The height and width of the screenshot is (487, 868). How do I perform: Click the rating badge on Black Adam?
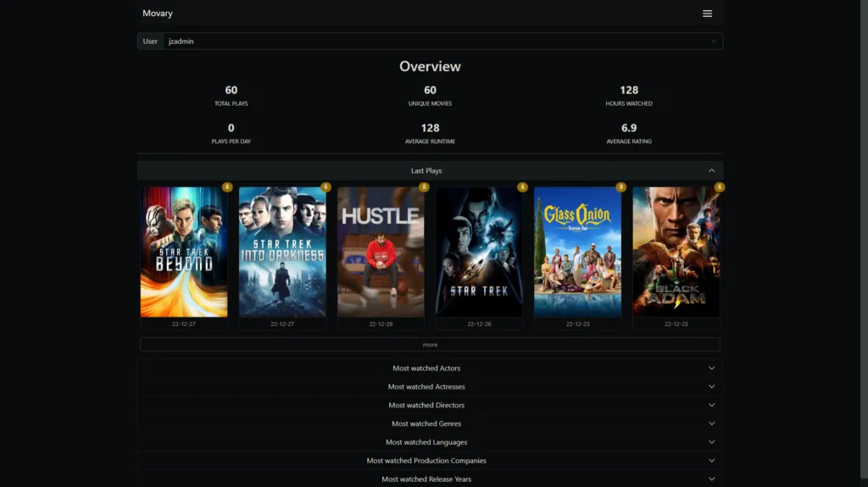click(x=720, y=187)
